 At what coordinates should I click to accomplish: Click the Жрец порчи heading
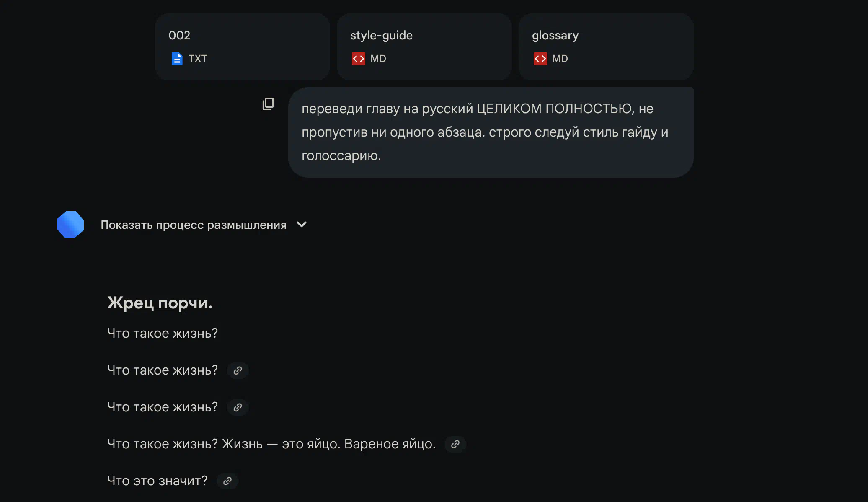point(160,303)
